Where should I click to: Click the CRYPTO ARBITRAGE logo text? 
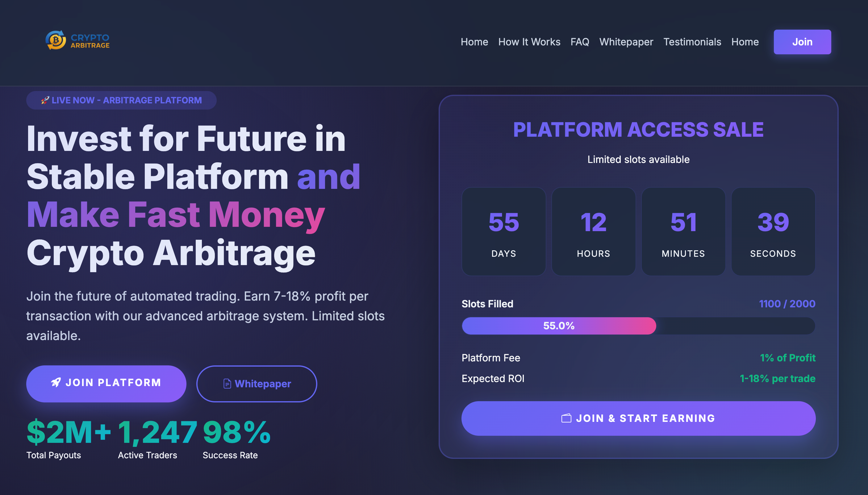pos(90,41)
